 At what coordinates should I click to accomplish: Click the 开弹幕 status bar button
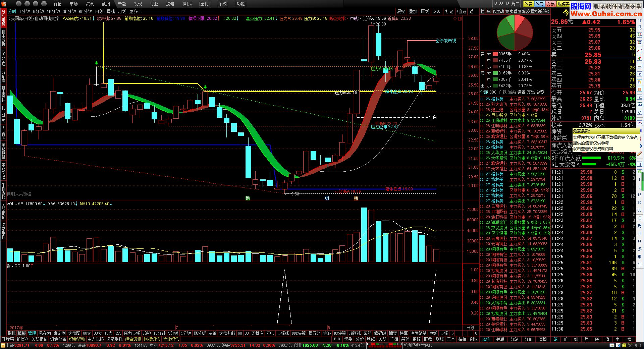tap(8, 339)
